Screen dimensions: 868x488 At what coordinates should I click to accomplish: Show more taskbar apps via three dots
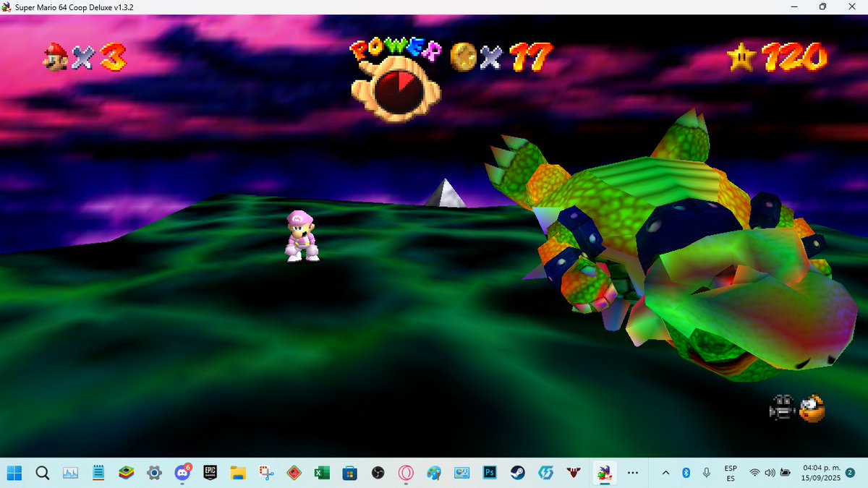tap(633, 473)
